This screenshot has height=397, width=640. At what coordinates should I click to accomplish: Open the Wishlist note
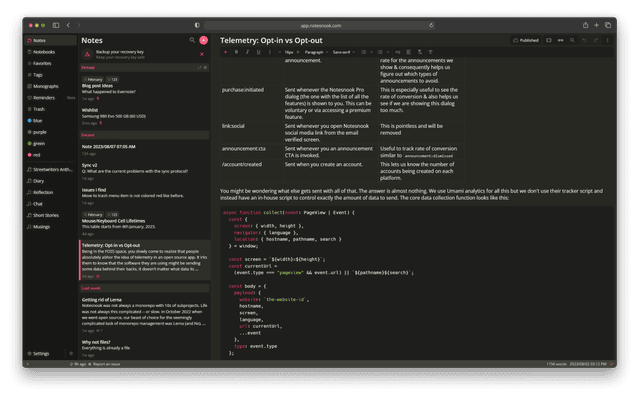(x=144, y=116)
